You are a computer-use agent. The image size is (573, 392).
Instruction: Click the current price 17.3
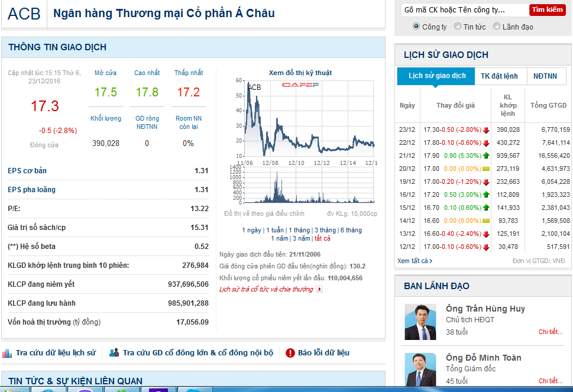[x=44, y=106]
